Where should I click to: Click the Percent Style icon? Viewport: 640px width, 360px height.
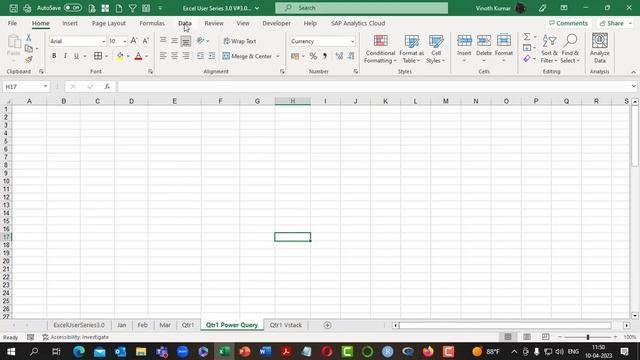pos(313,56)
